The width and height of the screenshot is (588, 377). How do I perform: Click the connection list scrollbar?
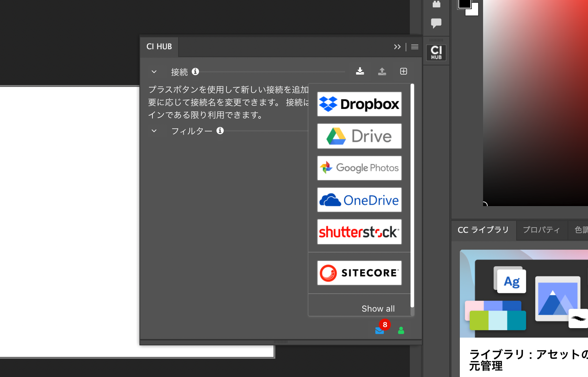(x=412, y=196)
